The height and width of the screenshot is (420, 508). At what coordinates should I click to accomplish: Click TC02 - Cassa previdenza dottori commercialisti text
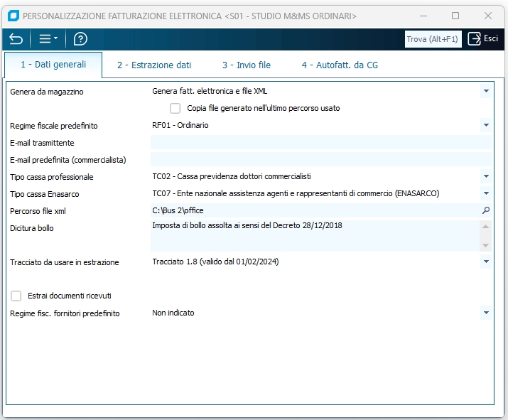pos(232,176)
